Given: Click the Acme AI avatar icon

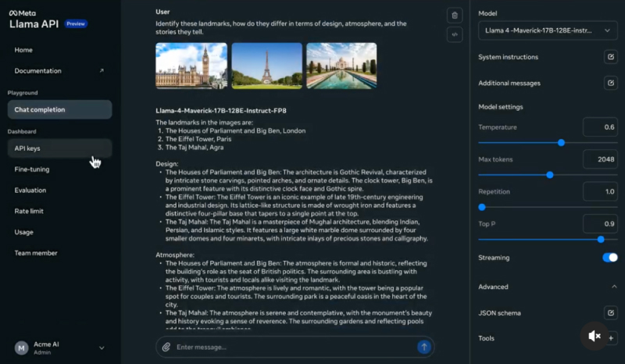Looking at the screenshot, I should coord(22,348).
